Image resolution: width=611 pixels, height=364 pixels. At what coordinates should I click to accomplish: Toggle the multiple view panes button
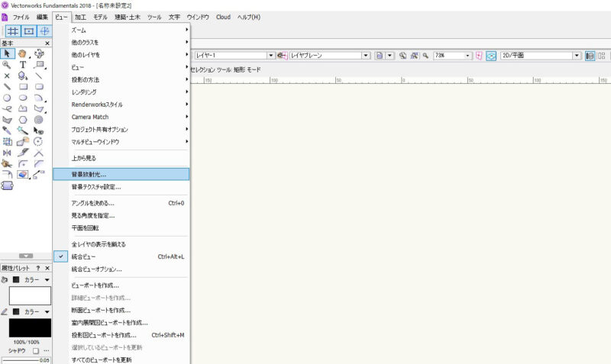click(602, 56)
